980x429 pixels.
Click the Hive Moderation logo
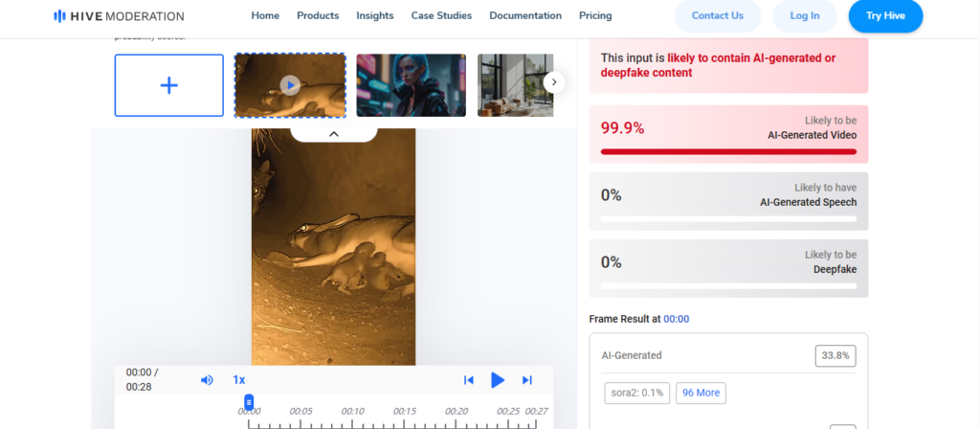[120, 16]
